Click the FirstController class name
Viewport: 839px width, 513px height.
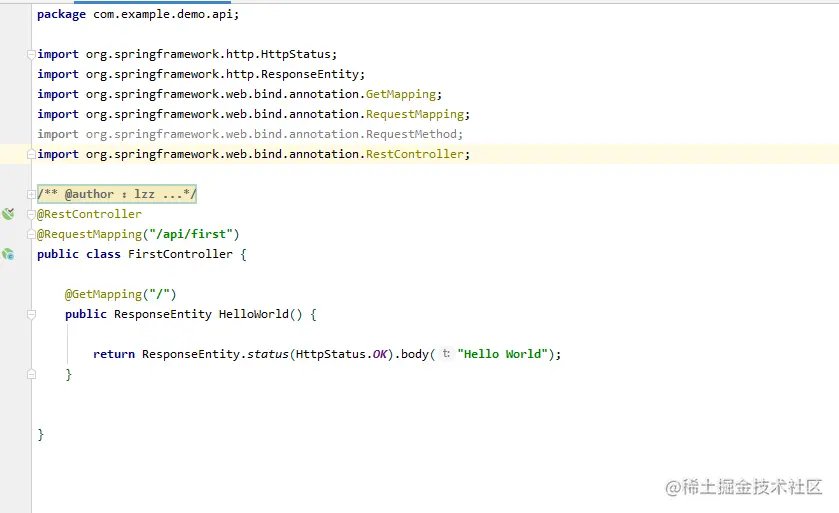coord(180,254)
